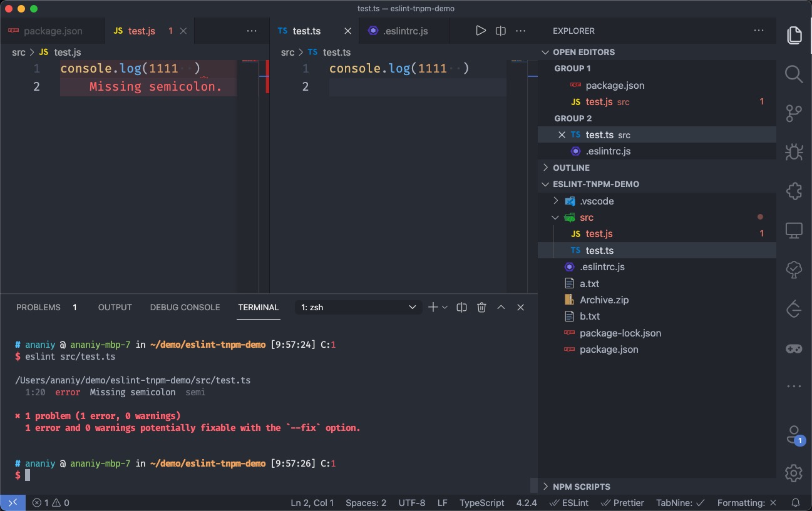Open the '1: zsh' terminal selector dropdown
This screenshot has height=511, width=812.
357,307
